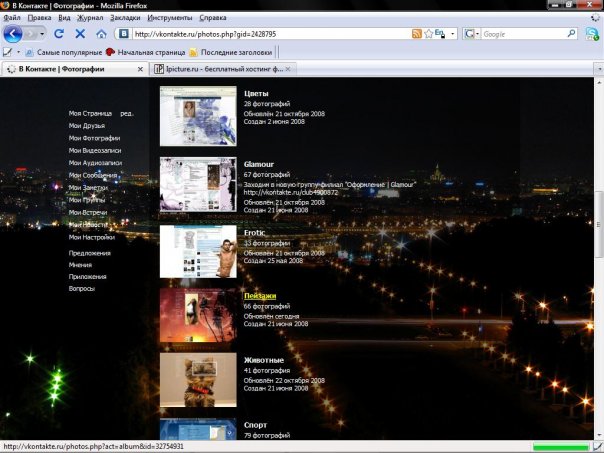Open Мои Заметки in sidebar
604x453 pixels.
pos(88,187)
